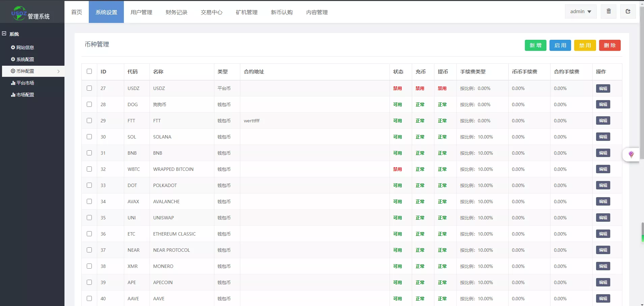Check the checkbox for the SOL row
Image resolution: width=644 pixels, height=306 pixels.
pyautogui.click(x=89, y=137)
